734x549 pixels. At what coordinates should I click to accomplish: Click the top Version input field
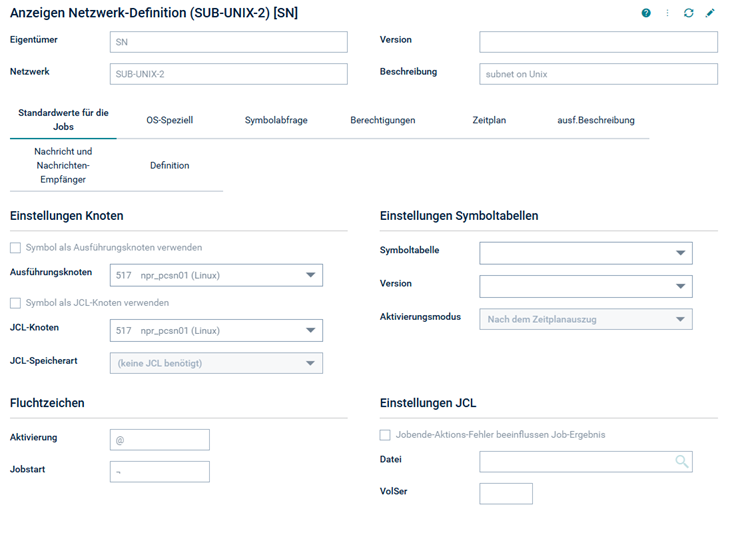tap(598, 42)
